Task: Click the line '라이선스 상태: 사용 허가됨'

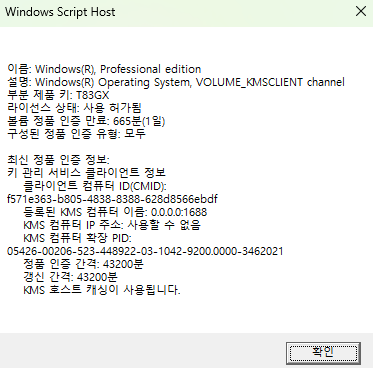Action: pos(74,108)
